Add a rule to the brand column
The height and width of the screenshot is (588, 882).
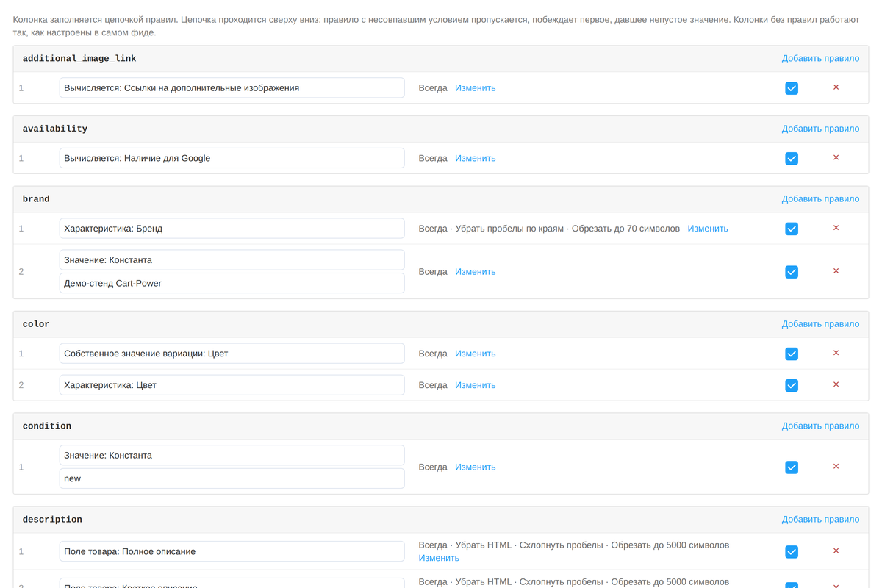820,199
